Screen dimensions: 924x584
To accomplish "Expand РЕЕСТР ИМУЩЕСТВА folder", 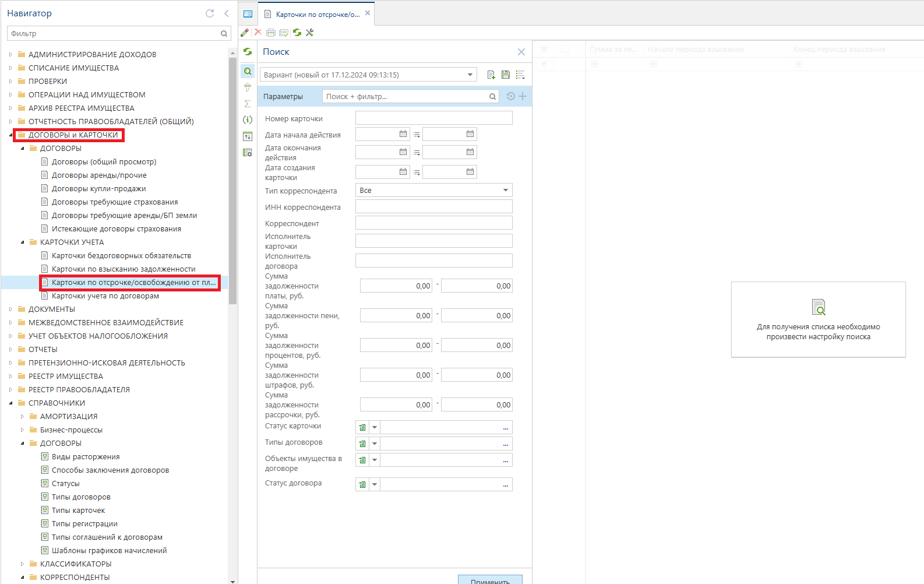I will [x=10, y=376].
